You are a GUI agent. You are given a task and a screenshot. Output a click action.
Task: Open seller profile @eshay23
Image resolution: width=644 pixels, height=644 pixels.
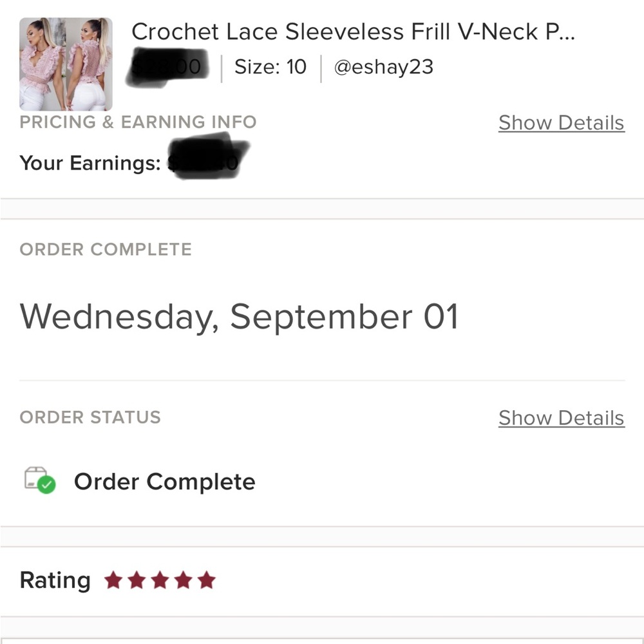(x=384, y=66)
